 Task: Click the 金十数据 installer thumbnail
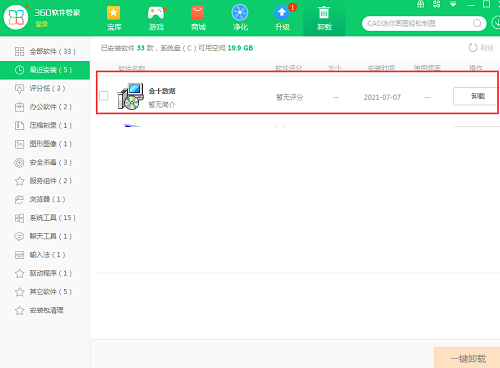tap(131, 97)
